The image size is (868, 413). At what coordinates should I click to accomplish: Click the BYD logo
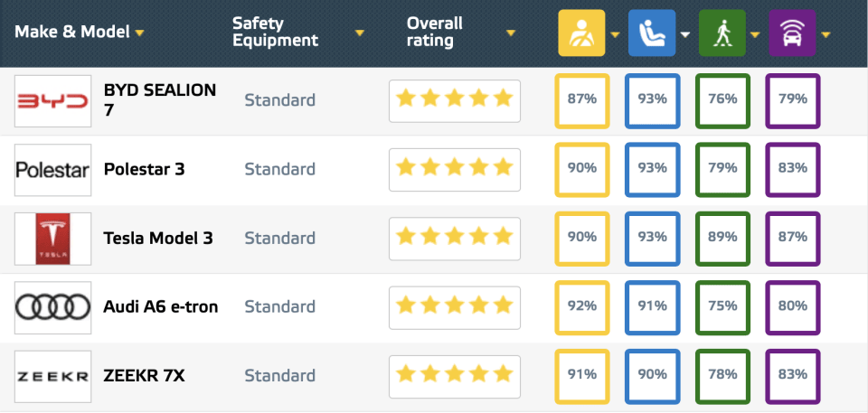tap(53, 101)
